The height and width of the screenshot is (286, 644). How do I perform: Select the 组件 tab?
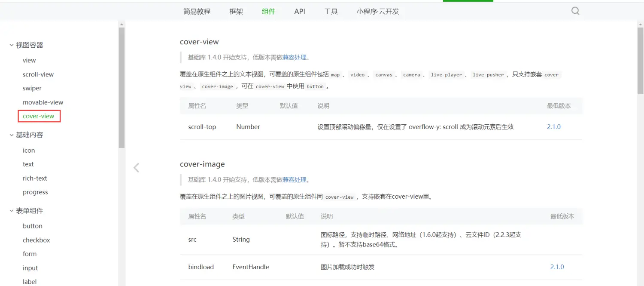coord(268,12)
